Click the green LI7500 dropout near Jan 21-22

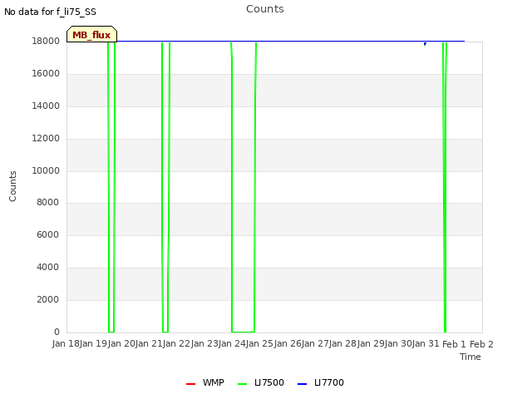coord(165,187)
